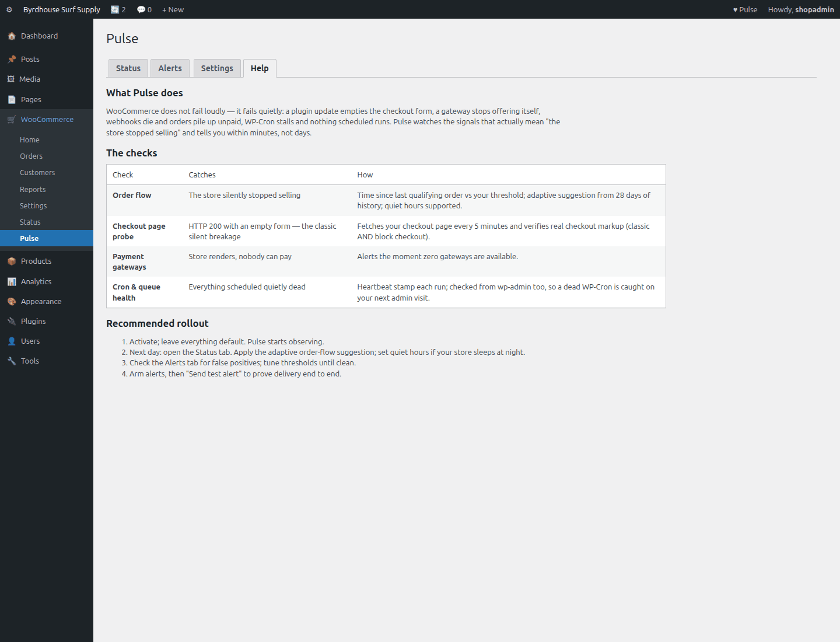Open the Analytics menu label
Image resolution: width=840 pixels, height=642 pixels.
point(36,282)
